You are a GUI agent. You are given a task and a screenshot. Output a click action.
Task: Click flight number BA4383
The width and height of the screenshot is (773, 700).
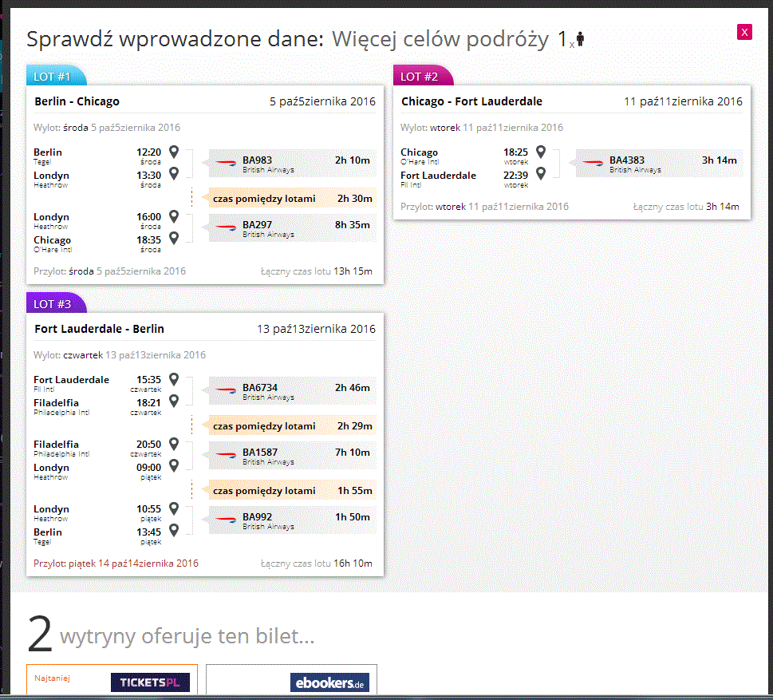click(627, 160)
